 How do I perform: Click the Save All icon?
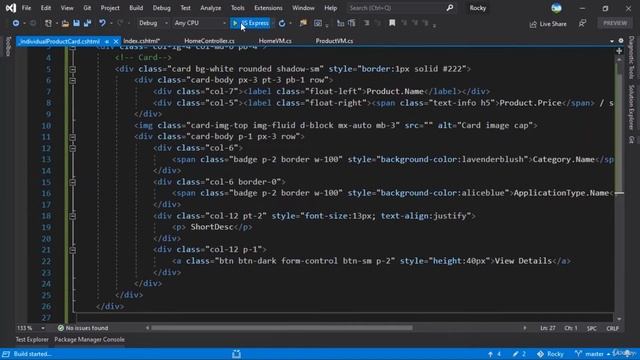87,23
